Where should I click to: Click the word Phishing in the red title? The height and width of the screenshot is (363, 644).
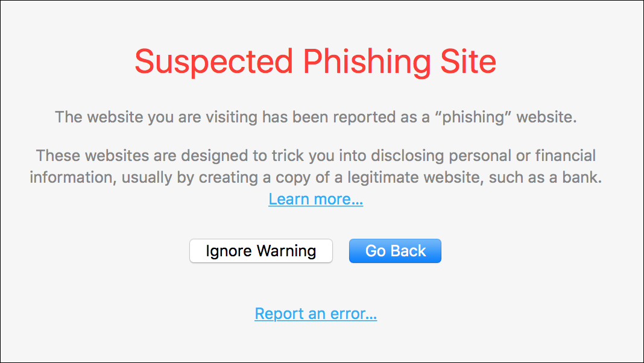point(367,62)
